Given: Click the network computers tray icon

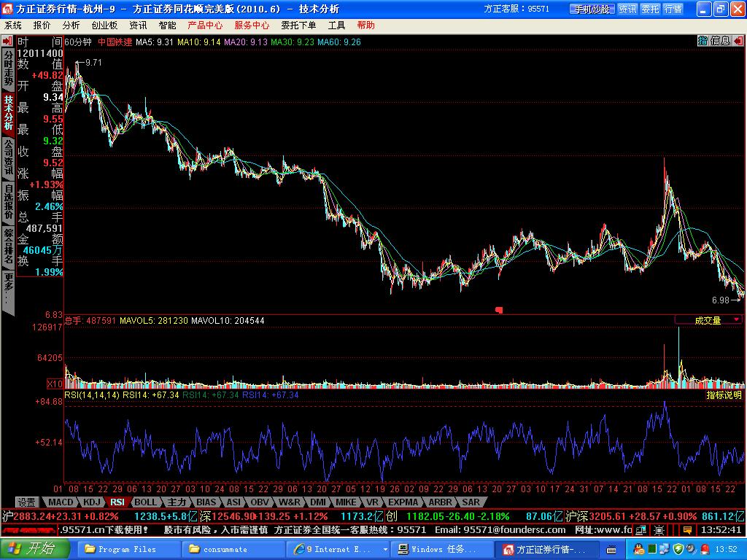Looking at the screenshot, I should coord(665,550).
